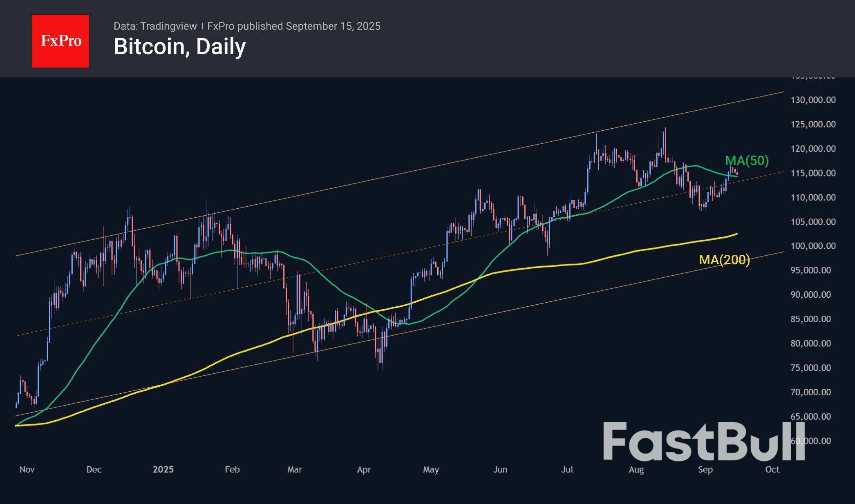Click the Bitcoin, Daily chart title
Screen dimensions: 855x504
(x=179, y=47)
